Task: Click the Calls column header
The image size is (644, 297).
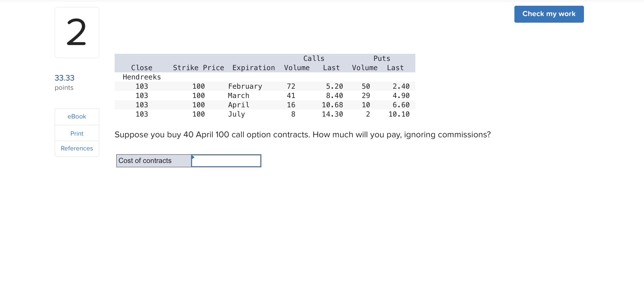Action: [314, 58]
